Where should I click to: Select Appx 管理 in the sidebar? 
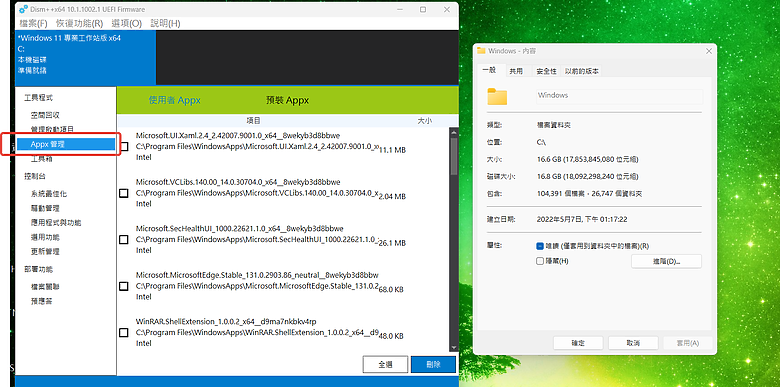click(66, 144)
